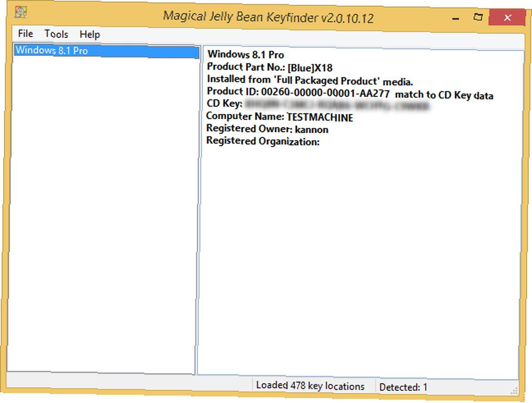The height and width of the screenshot is (403, 532).
Task: Click 'Loaded 478 key locations' status entry
Action: (310, 385)
